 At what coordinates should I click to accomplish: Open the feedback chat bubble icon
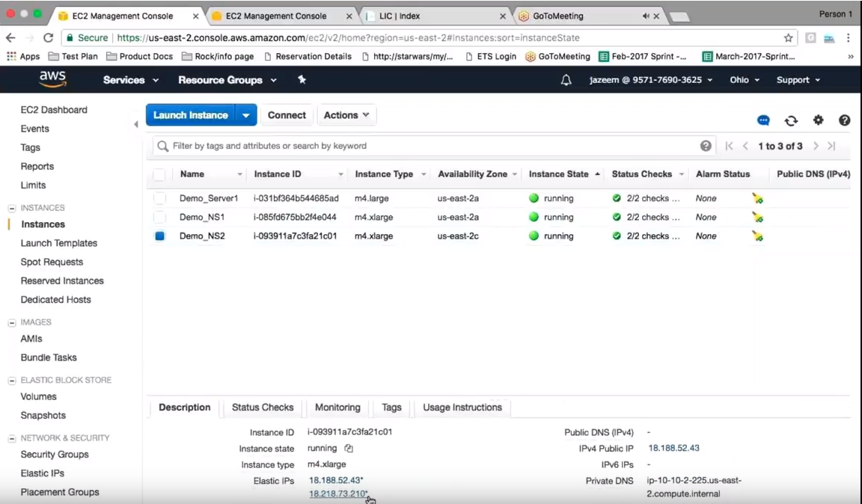[x=763, y=120]
